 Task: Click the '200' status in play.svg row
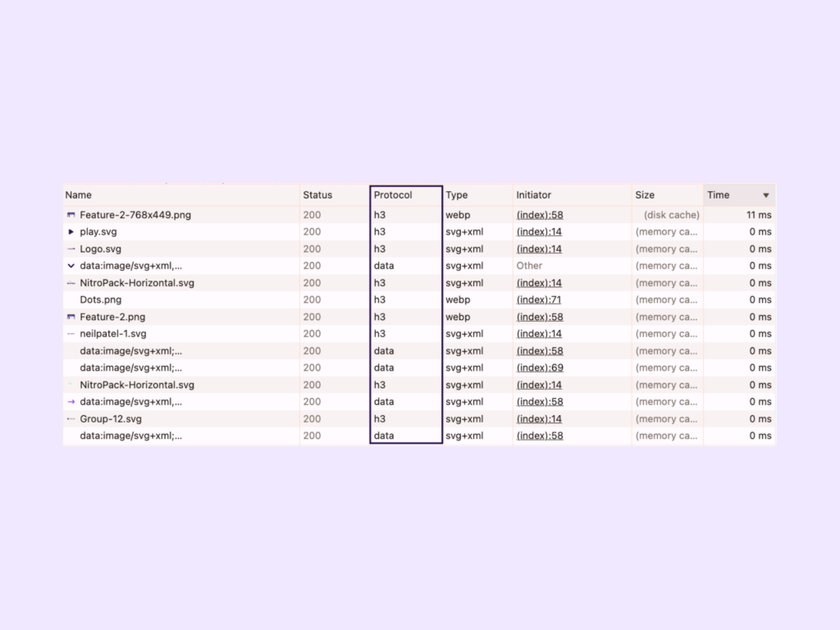pyautogui.click(x=312, y=232)
